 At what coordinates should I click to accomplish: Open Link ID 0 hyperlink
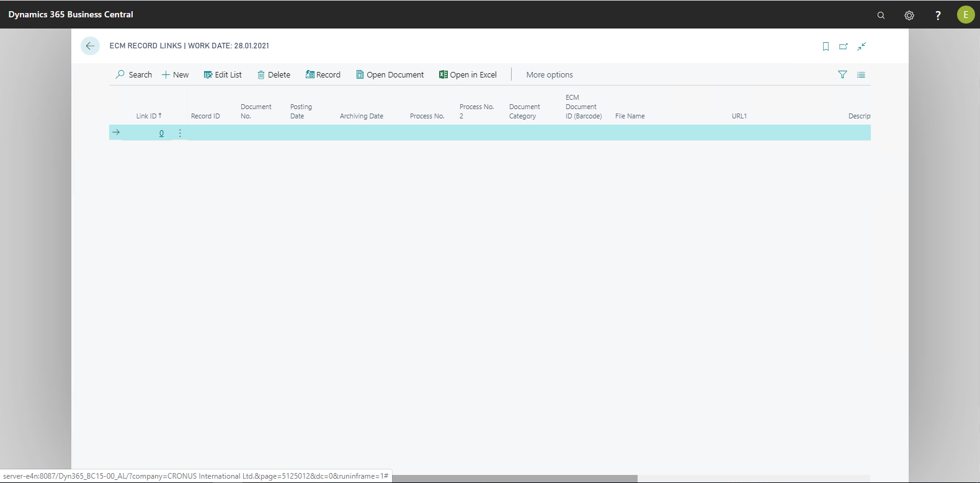tap(161, 133)
